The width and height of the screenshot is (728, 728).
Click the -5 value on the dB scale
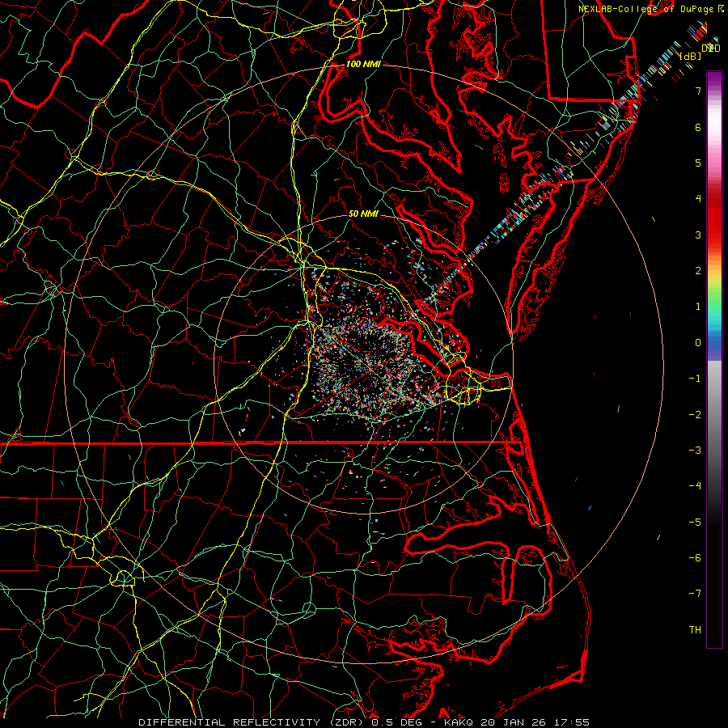695,523
